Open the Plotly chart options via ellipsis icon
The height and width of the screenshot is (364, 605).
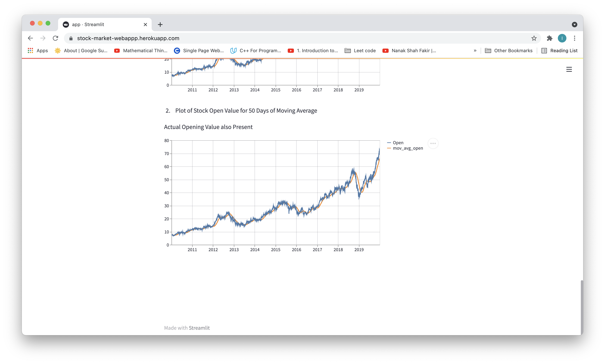[x=433, y=143]
